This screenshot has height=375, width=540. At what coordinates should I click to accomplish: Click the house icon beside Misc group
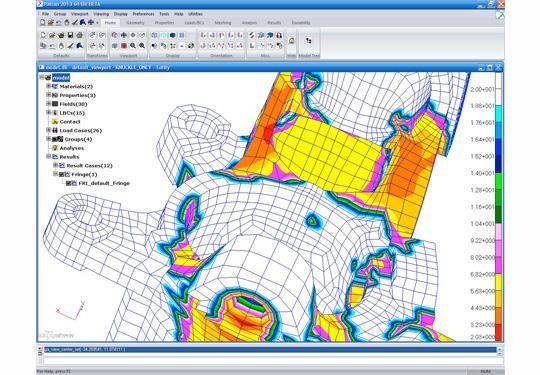coord(291,41)
